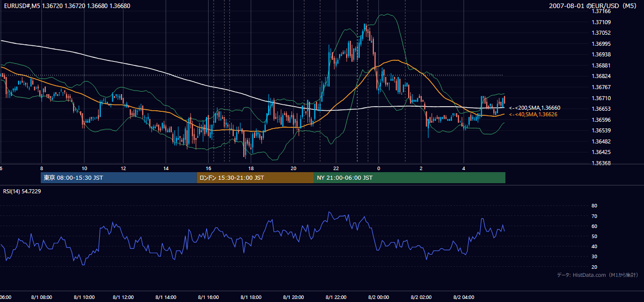Click bottom time axis label 8/2 02:00

pyautogui.click(x=420, y=297)
